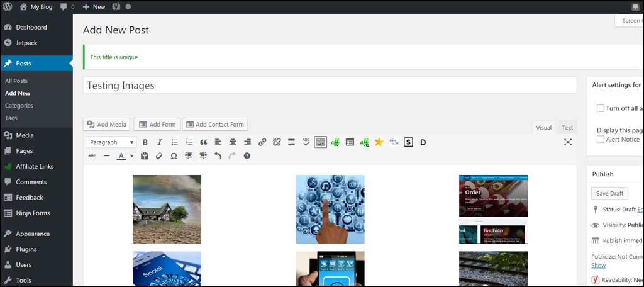644x287 pixels.
Task: Click the boxed S toolbar icon
Action: 408,142
